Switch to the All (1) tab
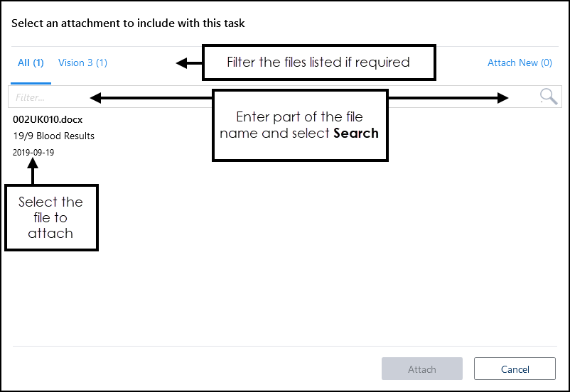The image size is (570, 392). tap(31, 62)
